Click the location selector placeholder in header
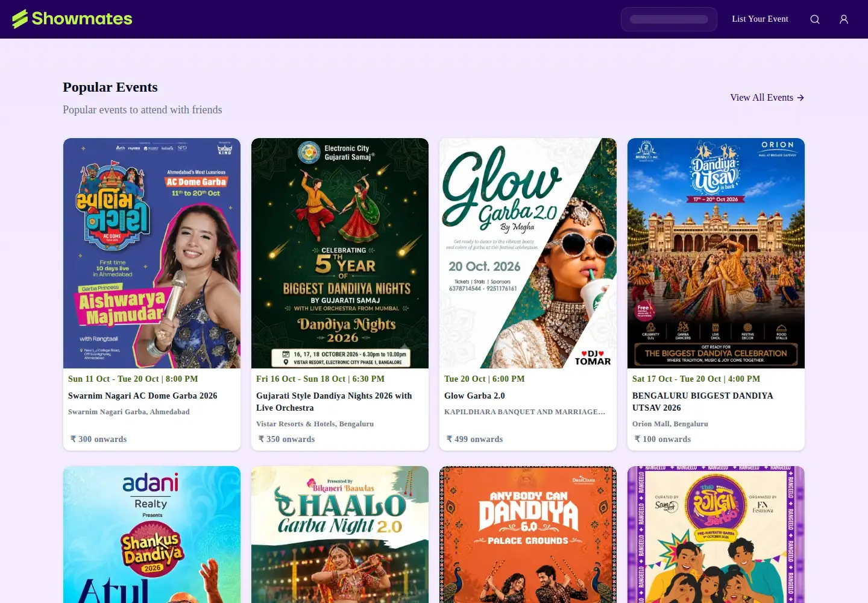The width and height of the screenshot is (868, 603). [669, 19]
